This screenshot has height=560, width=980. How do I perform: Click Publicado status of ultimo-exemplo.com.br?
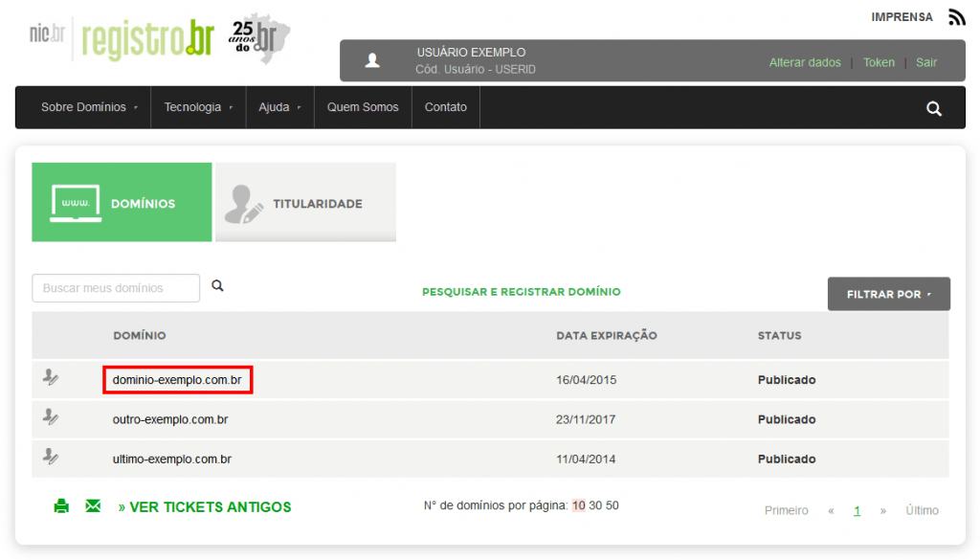(x=787, y=459)
